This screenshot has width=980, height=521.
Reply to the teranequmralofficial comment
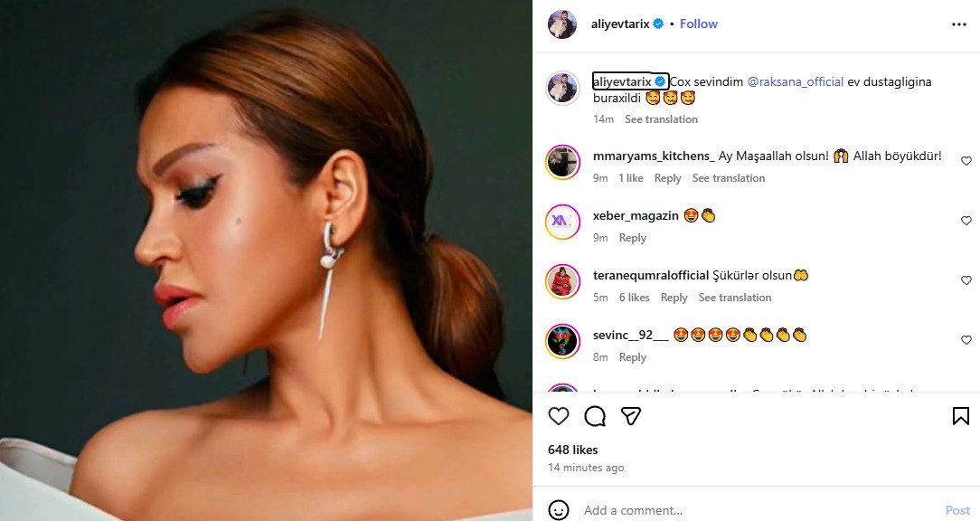point(674,298)
